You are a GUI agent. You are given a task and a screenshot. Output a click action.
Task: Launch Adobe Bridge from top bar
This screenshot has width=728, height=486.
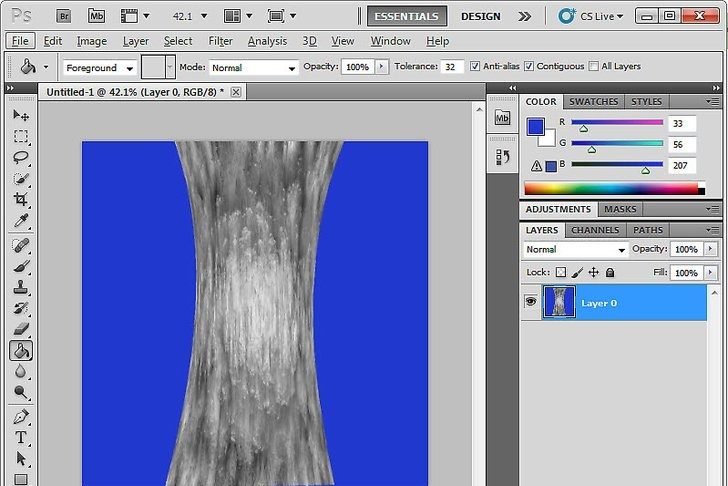click(x=63, y=16)
